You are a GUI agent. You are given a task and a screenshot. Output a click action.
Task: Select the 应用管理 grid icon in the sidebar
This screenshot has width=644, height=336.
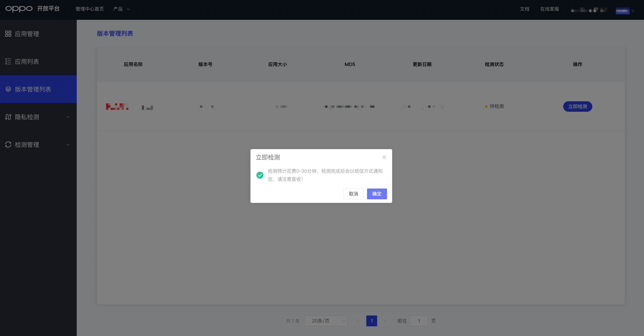coord(8,34)
